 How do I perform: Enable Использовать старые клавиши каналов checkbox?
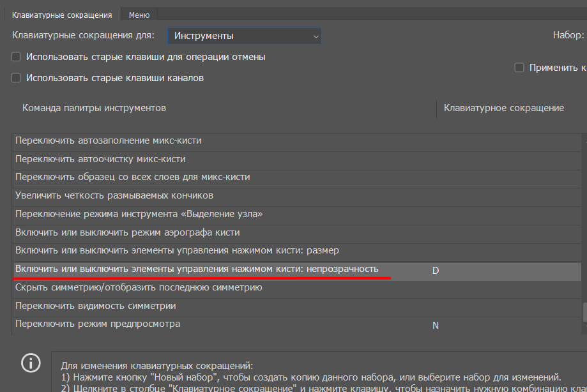pos(16,78)
